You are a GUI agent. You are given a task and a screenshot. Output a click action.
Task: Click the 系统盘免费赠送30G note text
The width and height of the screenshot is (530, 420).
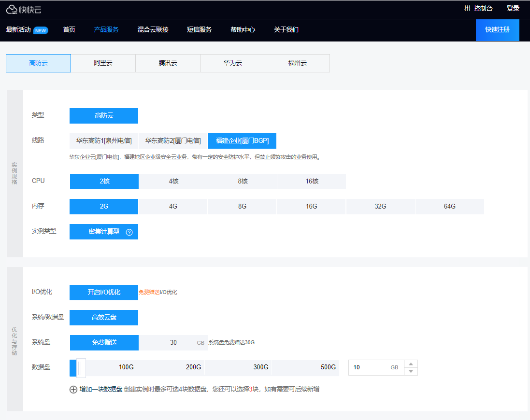[231, 342]
